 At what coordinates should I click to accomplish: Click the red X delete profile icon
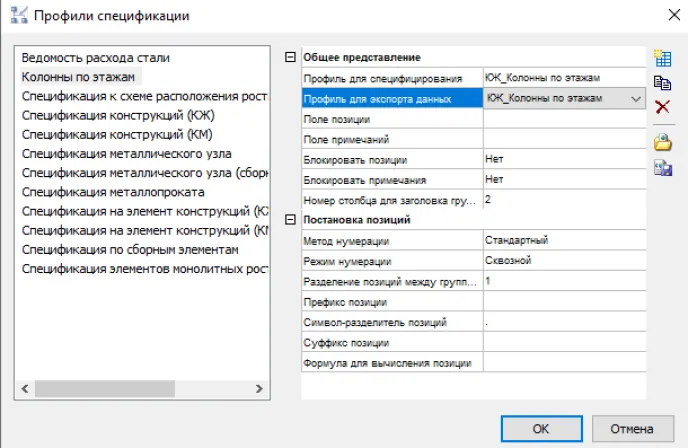click(x=661, y=106)
